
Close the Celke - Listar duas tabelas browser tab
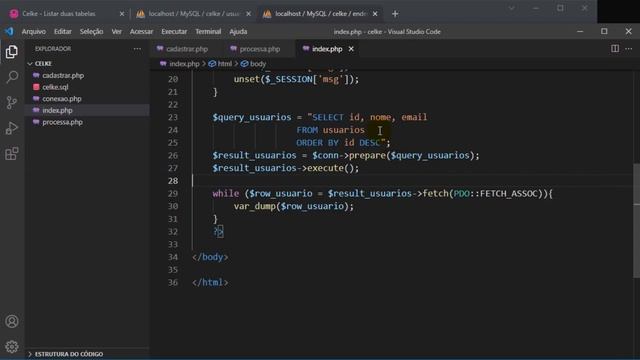[x=122, y=14]
